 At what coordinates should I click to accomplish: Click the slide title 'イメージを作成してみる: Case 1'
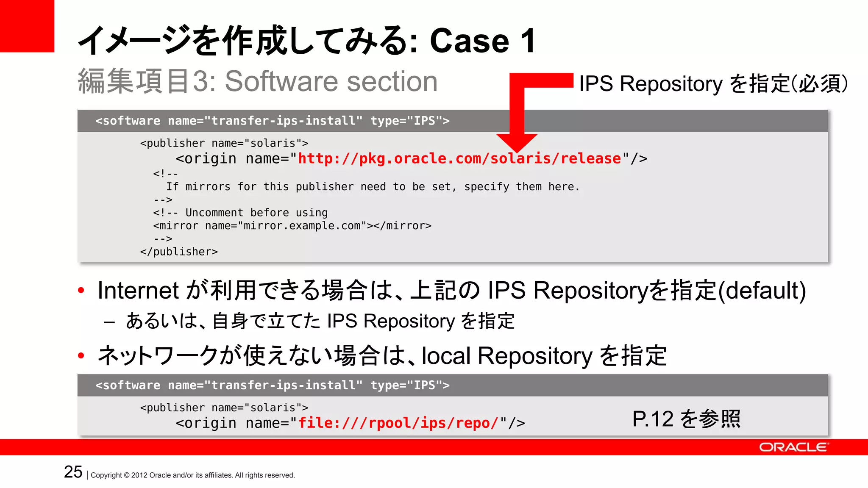coord(307,41)
